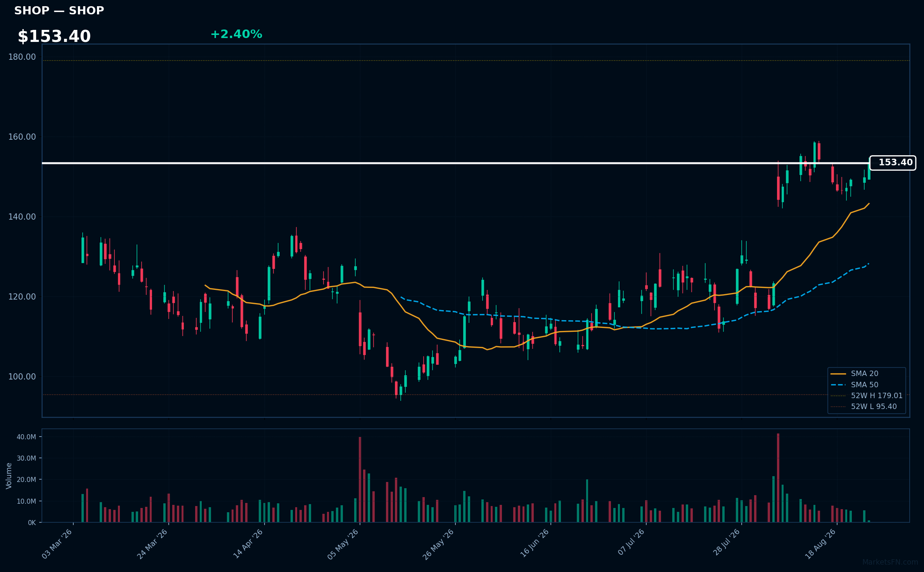Screen dimensions: 924x572
Task: Click the 160.00 price axis label
Action: (22, 137)
